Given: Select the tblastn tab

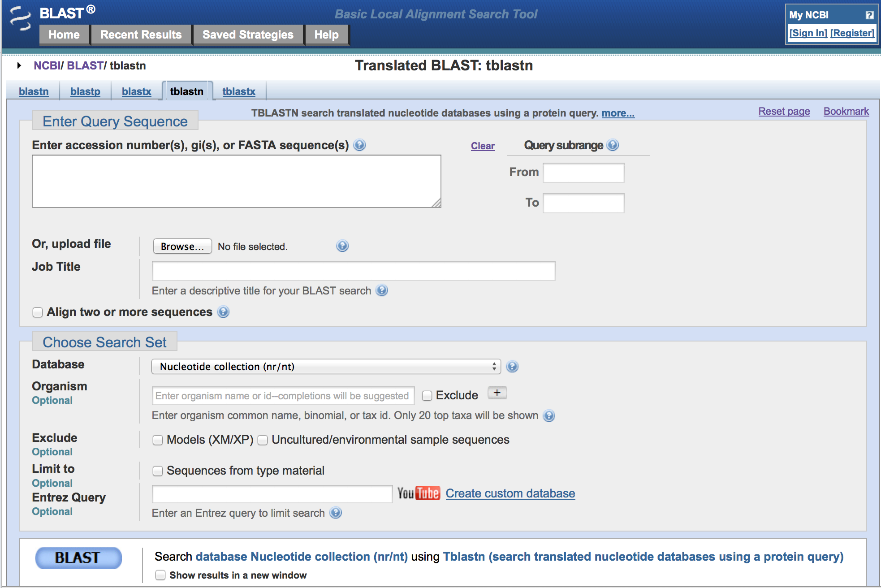Looking at the screenshot, I should tap(187, 91).
